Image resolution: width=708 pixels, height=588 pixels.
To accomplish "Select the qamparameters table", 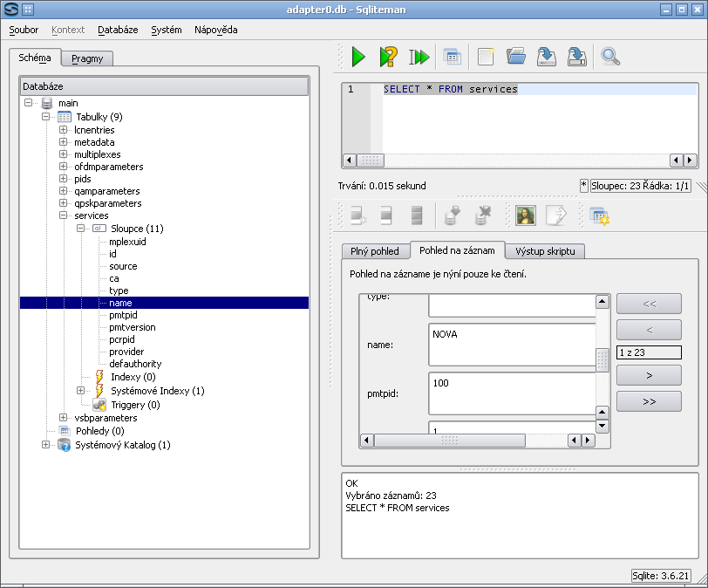I will tap(107, 191).
